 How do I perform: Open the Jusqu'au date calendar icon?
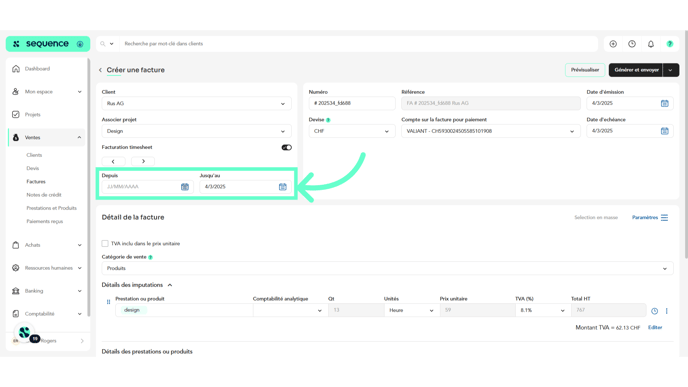pyautogui.click(x=283, y=187)
